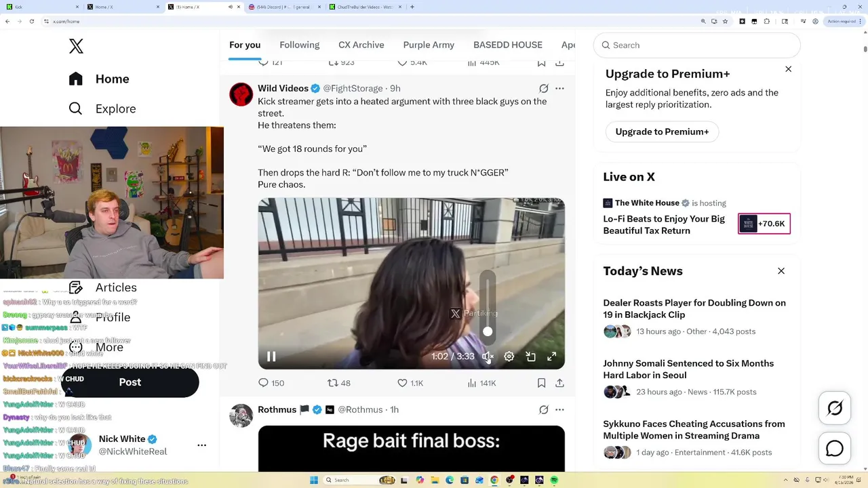The height and width of the screenshot is (488, 868).
Task: Open Spotify from taskbar
Action: (x=554, y=480)
